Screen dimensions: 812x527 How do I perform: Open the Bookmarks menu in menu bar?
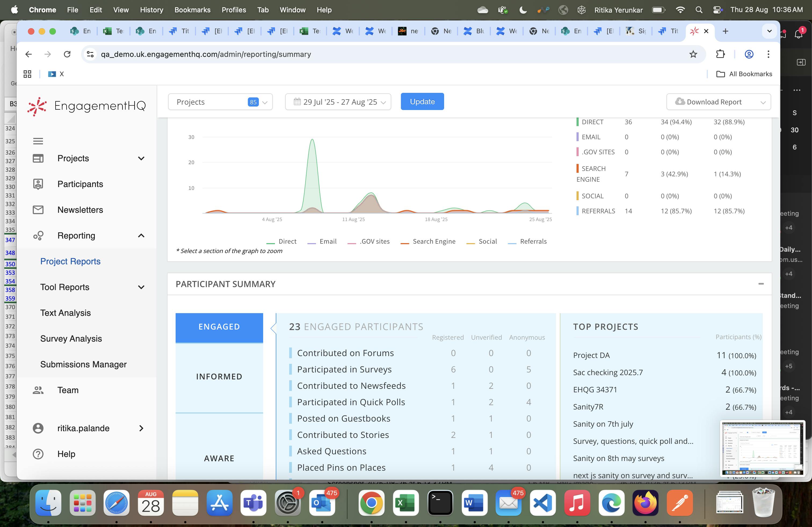pos(192,10)
